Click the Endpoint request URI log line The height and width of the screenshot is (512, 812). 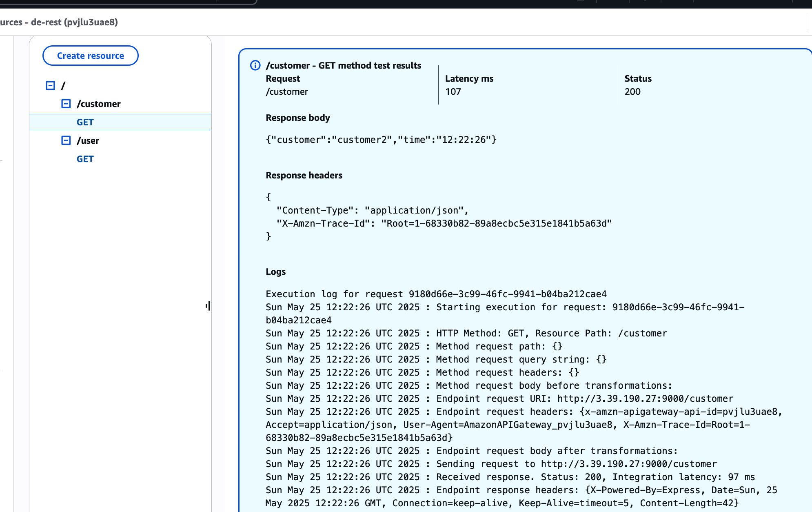pos(499,398)
